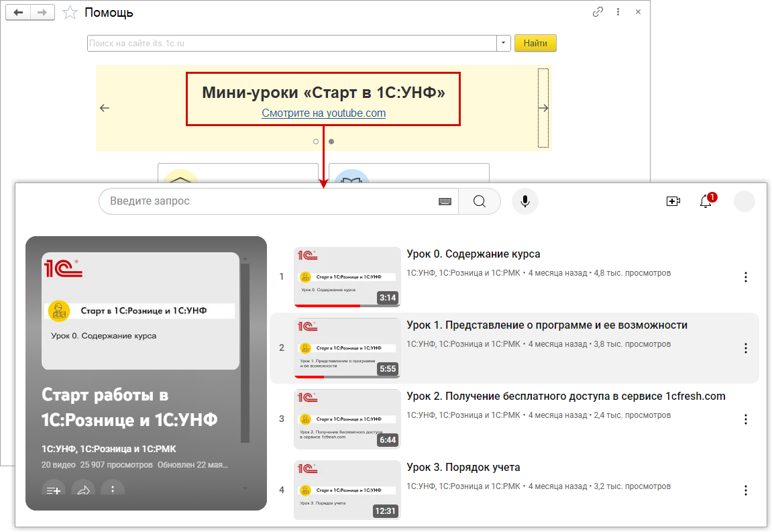The width and height of the screenshot is (772, 532).
Task: Click playlist title Старт работы в 1С:Рознице и 1С:УНФ
Action: coord(129,407)
